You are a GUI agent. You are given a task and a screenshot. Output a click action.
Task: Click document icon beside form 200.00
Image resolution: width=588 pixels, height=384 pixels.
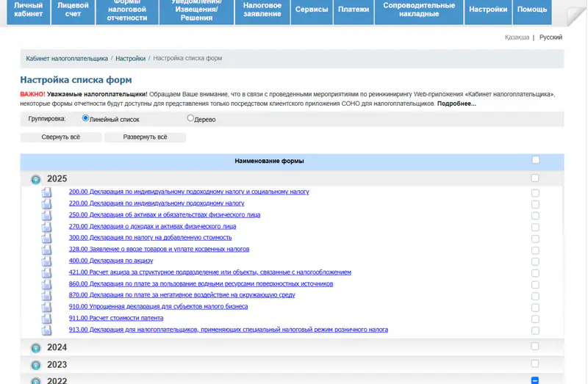[x=47, y=192]
